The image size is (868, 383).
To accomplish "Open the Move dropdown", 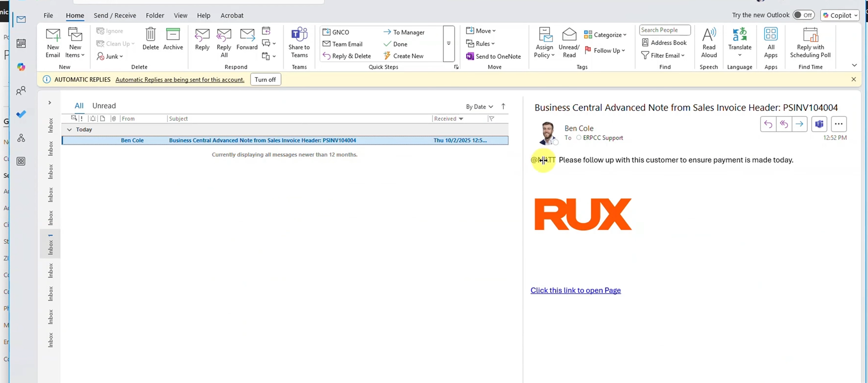I will point(481,31).
